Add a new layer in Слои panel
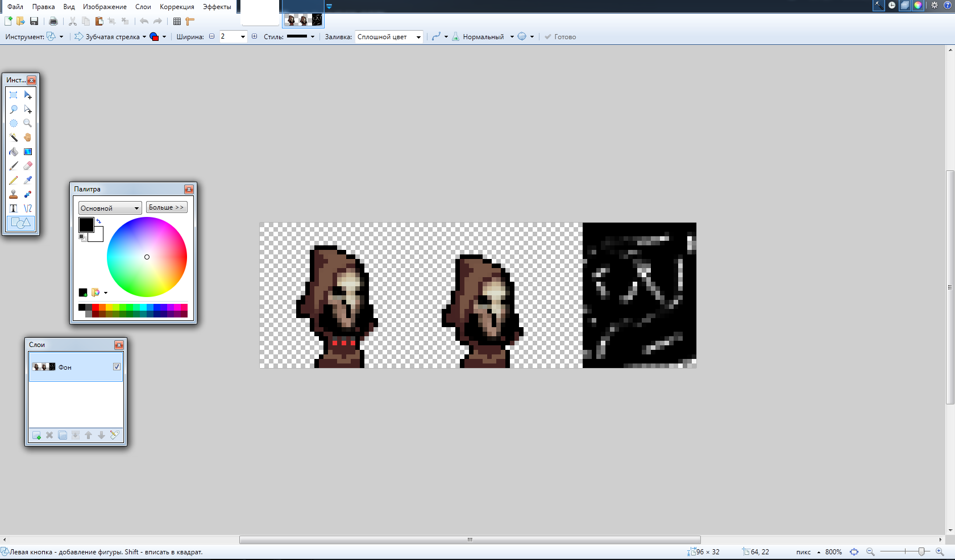This screenshot has height=560, width=955. coord(36,435)
